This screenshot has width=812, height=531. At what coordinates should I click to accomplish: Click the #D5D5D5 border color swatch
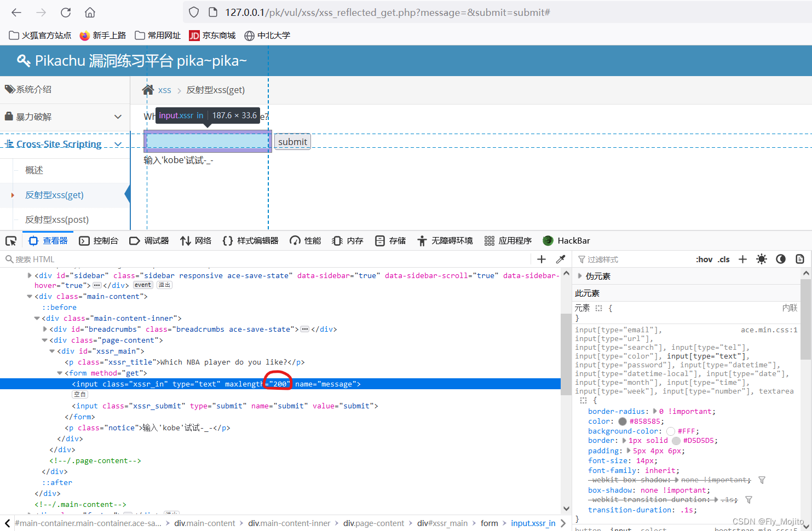pyautogui.click(x=676, y=441)
